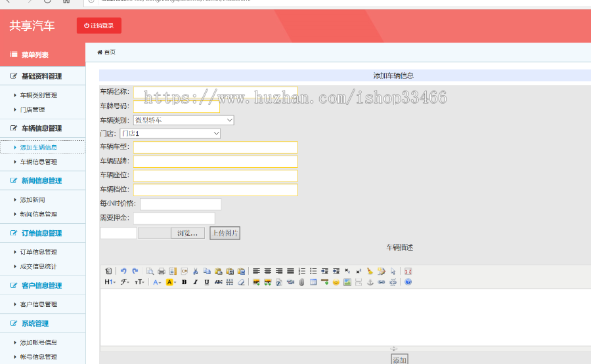Open 客户信息管理 submenu item
This screenshot has height=364, width=591.
[39, 304]
